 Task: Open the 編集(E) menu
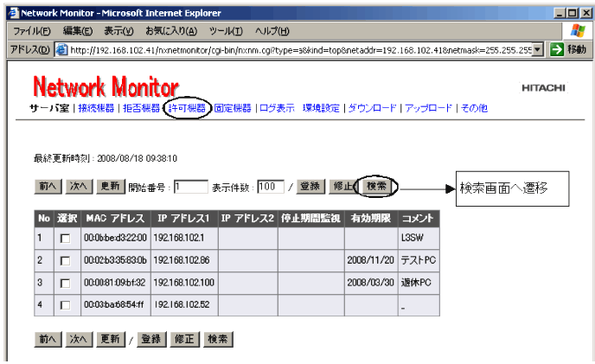point(78,31)
